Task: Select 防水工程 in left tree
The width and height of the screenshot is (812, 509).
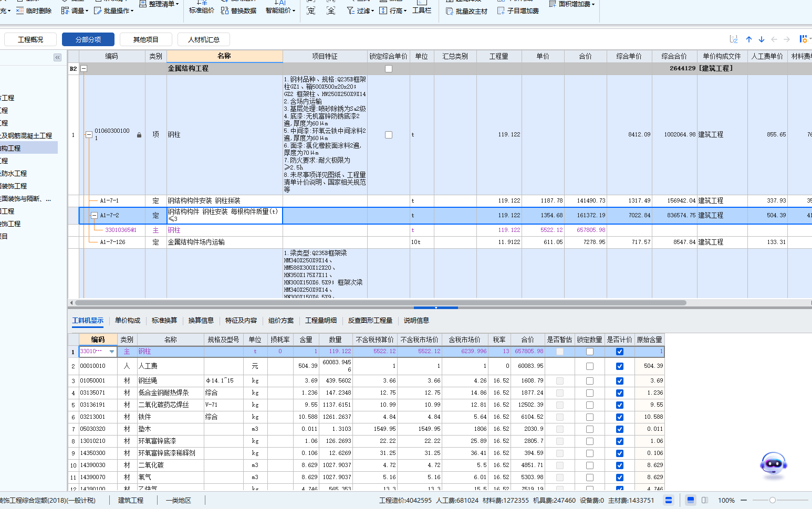Action: tap(14, 174)
